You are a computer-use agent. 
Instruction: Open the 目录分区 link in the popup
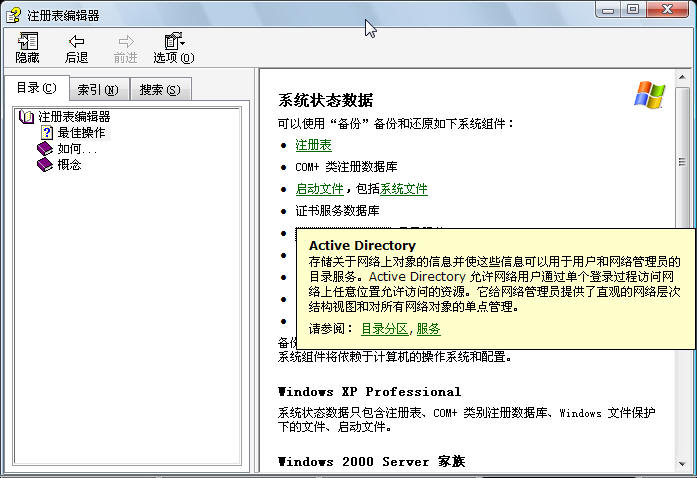[x=385, y=329]
